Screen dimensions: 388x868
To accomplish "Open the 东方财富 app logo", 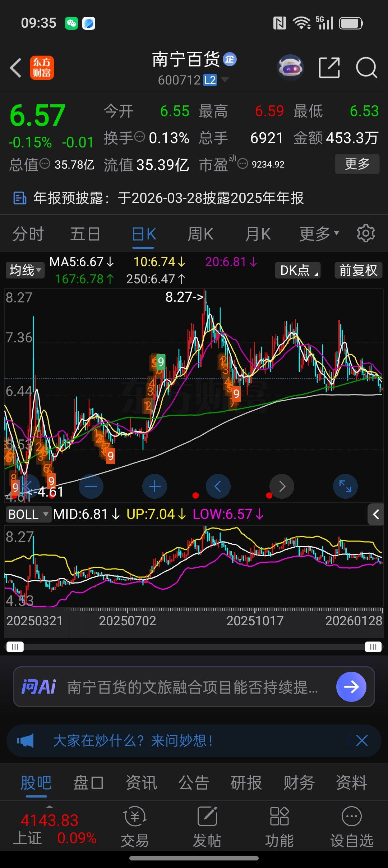I will coord(42,68).
